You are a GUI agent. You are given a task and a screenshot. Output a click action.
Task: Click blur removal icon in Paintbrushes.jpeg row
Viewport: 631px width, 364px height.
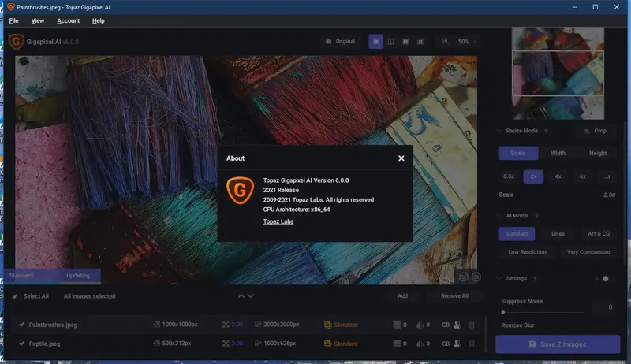pos(420,325)
